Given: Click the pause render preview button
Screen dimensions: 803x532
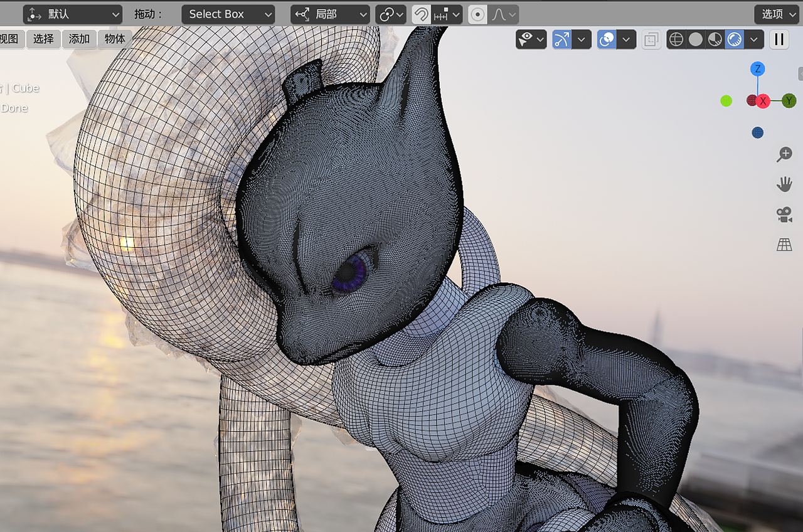Looking at the screenshot, I should pos(779,40).
